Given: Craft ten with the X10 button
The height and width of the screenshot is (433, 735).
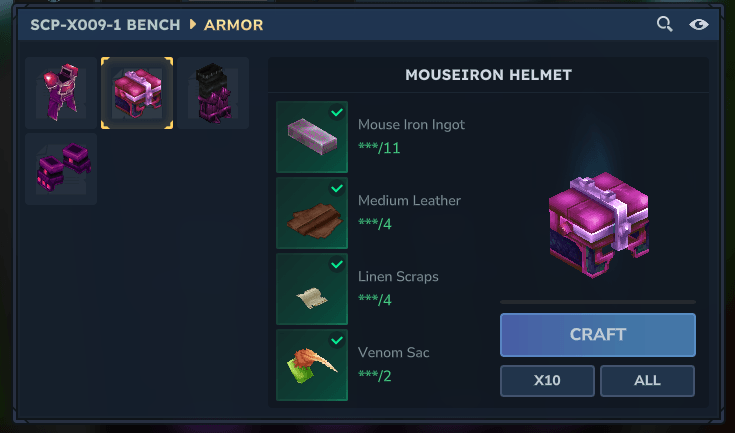Looking at the screenshot, I should [547, 381].
